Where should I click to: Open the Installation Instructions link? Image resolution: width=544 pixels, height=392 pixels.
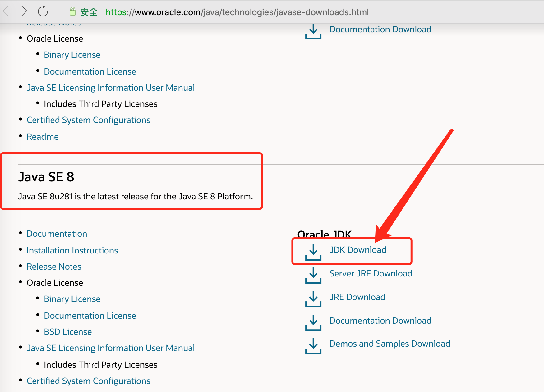coord(72,250)
